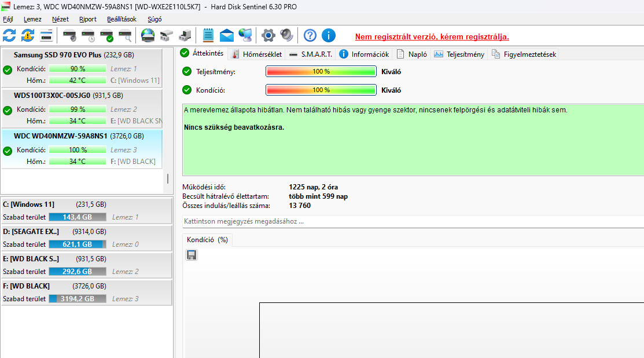The width and height of the screenshot is (644, 358).
Task: Click green check icon beside Teljesítmény
Action: point(187,71)
